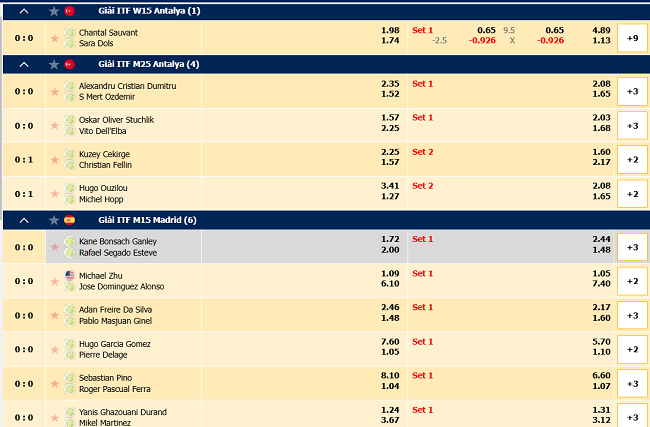Screen dimensions: 650x427
Task: Click star icon in ITF M25 Antalya header
Action: (x=53, y=64)
